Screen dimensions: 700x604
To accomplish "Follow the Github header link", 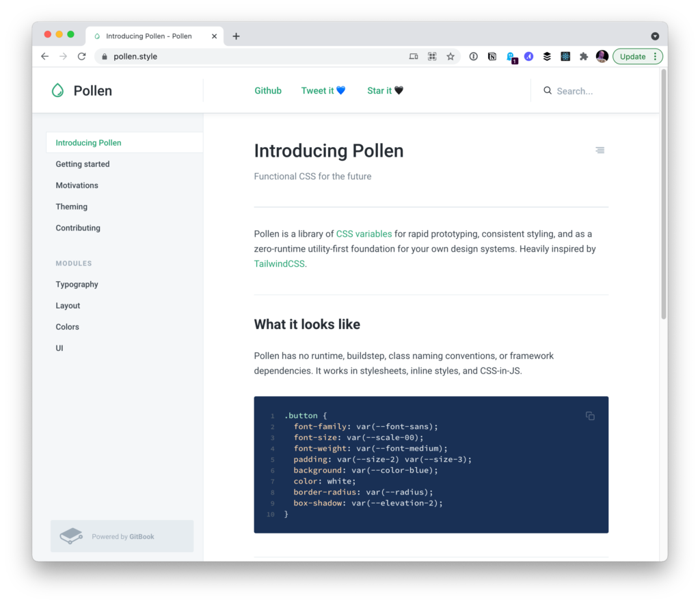I will (x=268, y=91).
